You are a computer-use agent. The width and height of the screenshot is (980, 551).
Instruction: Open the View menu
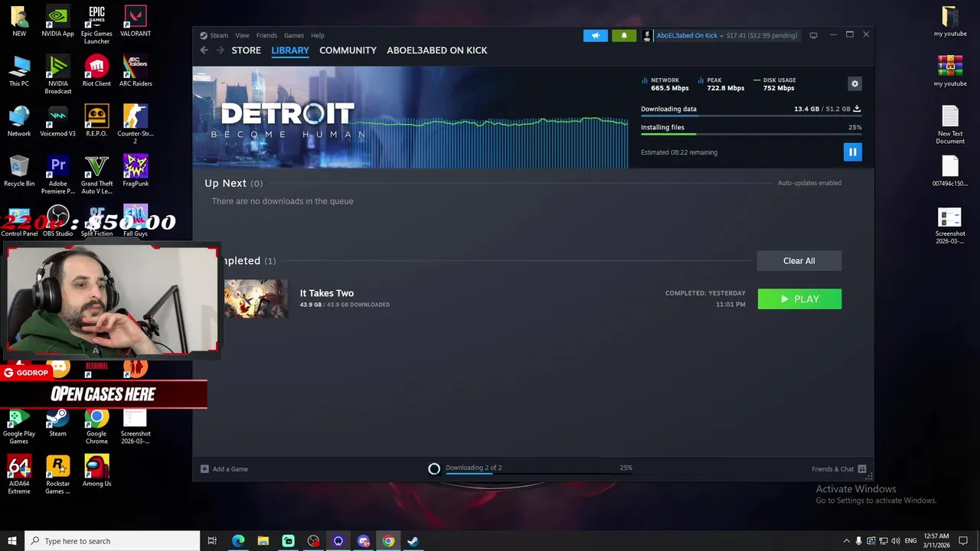tap(242, 35)
